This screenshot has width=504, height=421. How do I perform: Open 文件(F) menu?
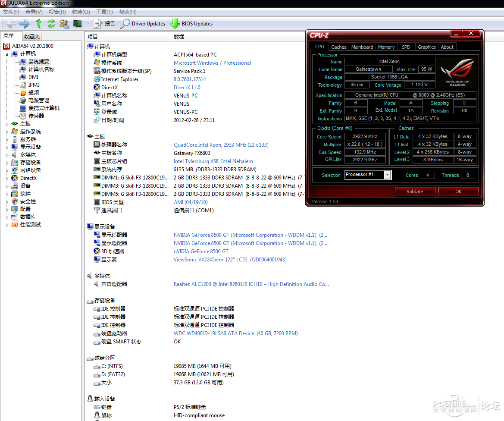click(11, 12)
